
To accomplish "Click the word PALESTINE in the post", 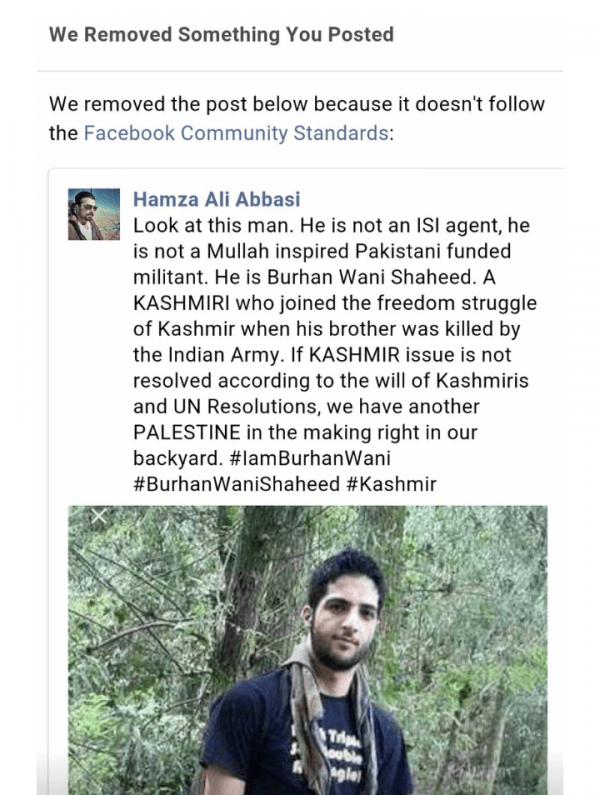I will (x=187, y=432).
